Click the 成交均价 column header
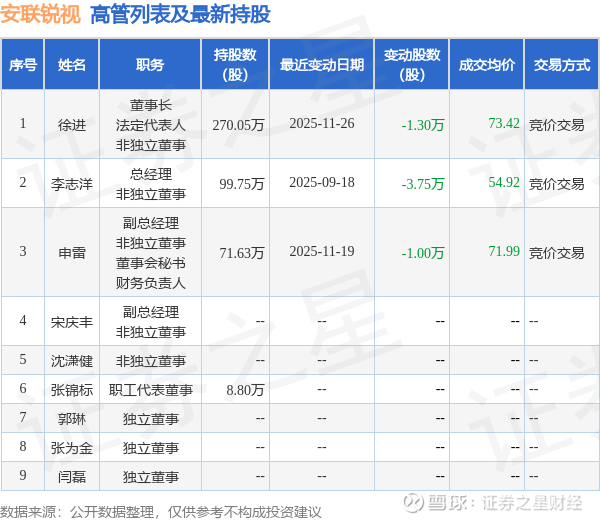 (487, 65)
